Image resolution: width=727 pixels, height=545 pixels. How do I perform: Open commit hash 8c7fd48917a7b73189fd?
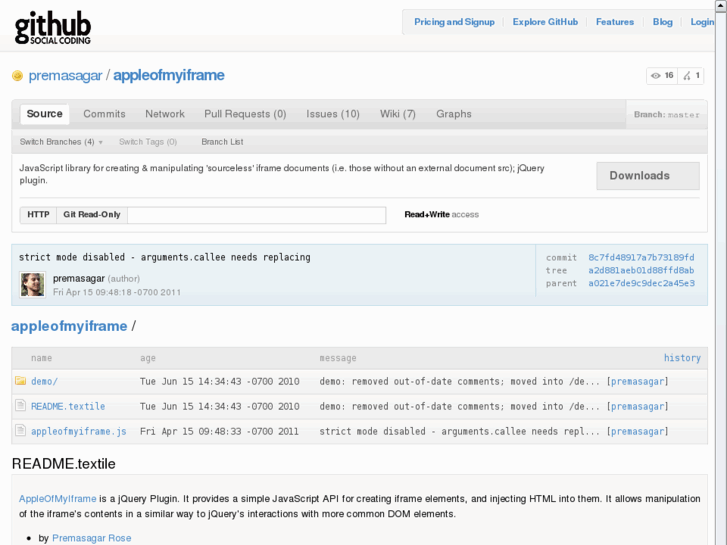(x=641, y=257)
